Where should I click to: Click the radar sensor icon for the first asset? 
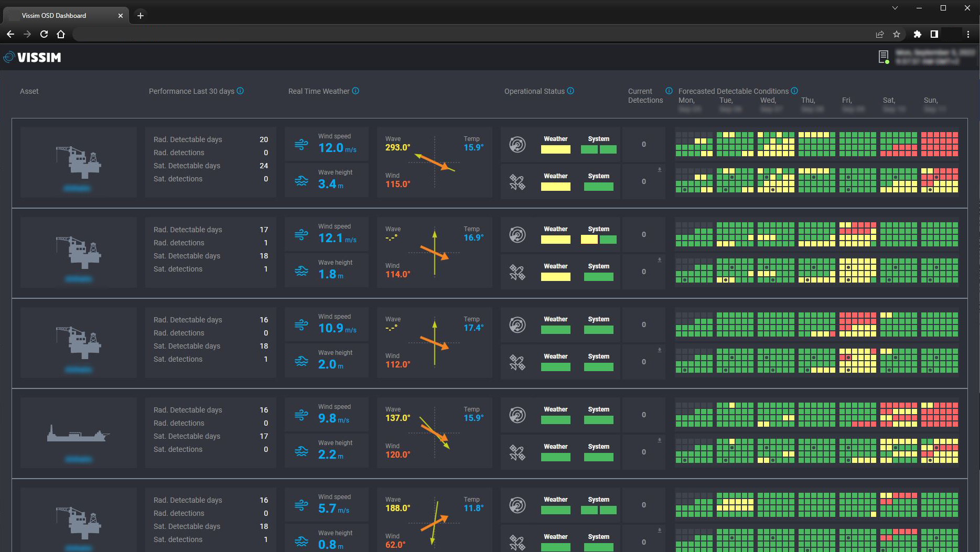(x=517, y=144)
